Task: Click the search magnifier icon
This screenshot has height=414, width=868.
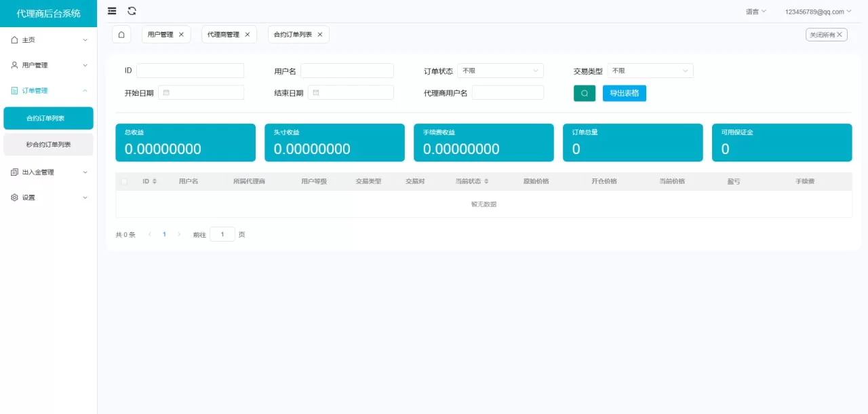Action: [584, 92]
